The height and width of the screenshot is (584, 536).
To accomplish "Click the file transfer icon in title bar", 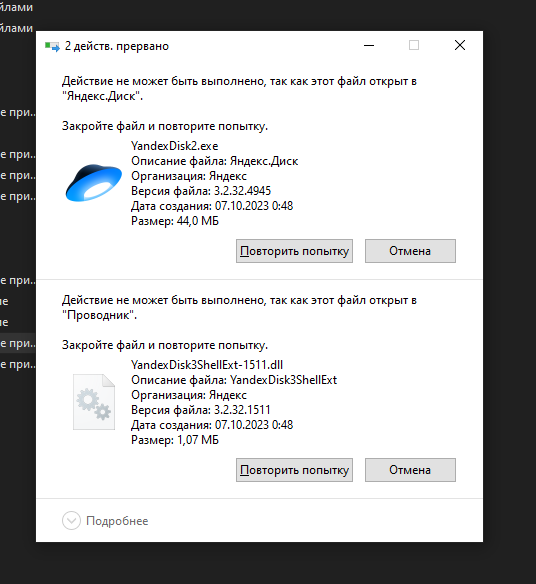I will [52, 46].
